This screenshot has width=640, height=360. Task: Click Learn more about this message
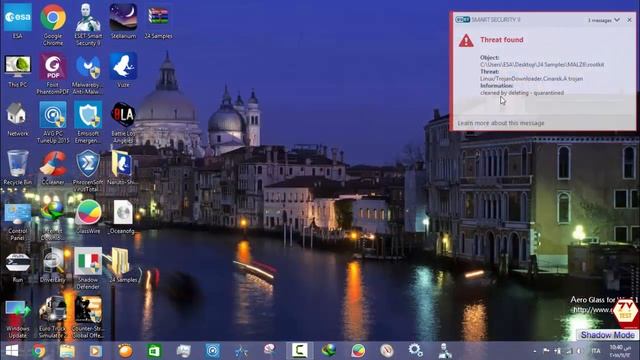point(501,123)
